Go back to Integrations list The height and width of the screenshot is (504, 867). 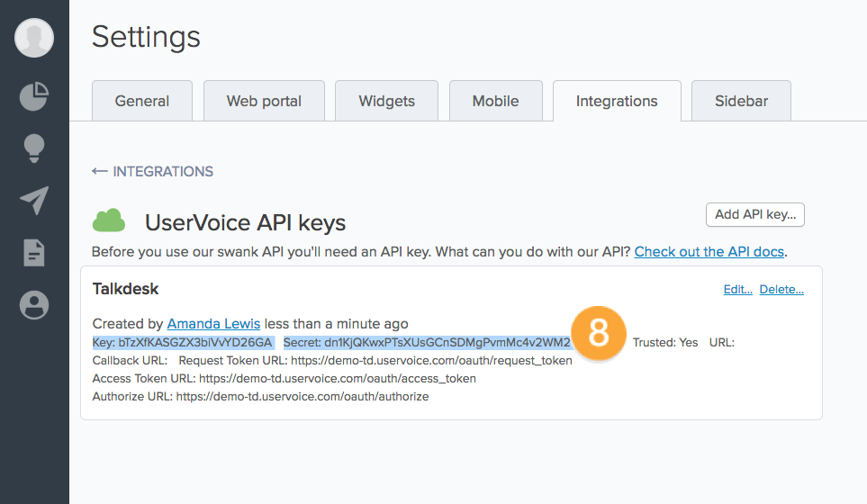[153, 171]
